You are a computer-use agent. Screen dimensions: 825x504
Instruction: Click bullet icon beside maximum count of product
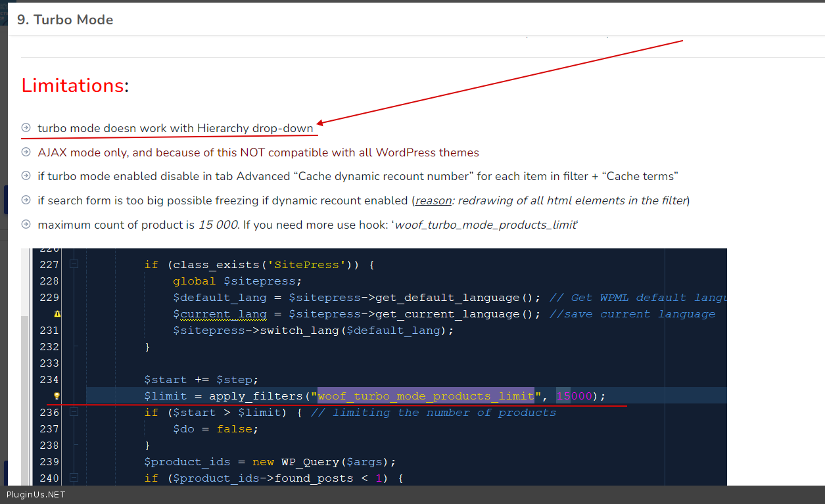click(26, 224)
